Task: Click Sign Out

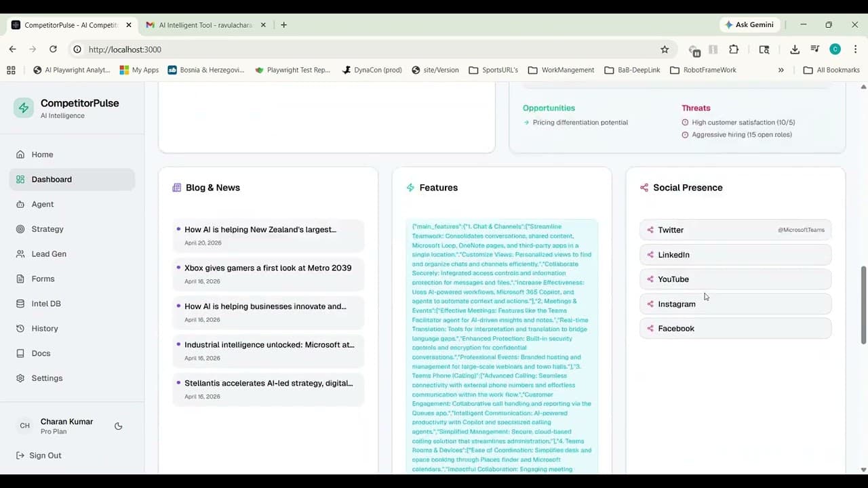Action: click(39, 455)
